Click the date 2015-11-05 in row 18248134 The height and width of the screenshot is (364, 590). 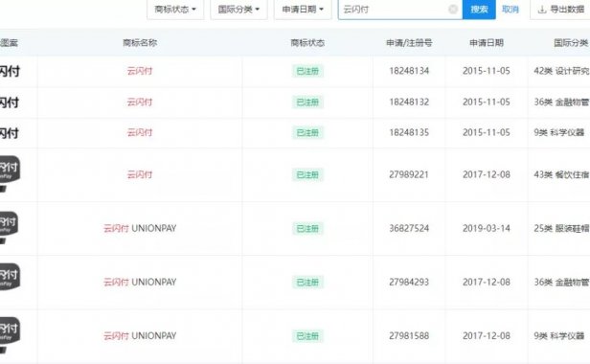487,71
